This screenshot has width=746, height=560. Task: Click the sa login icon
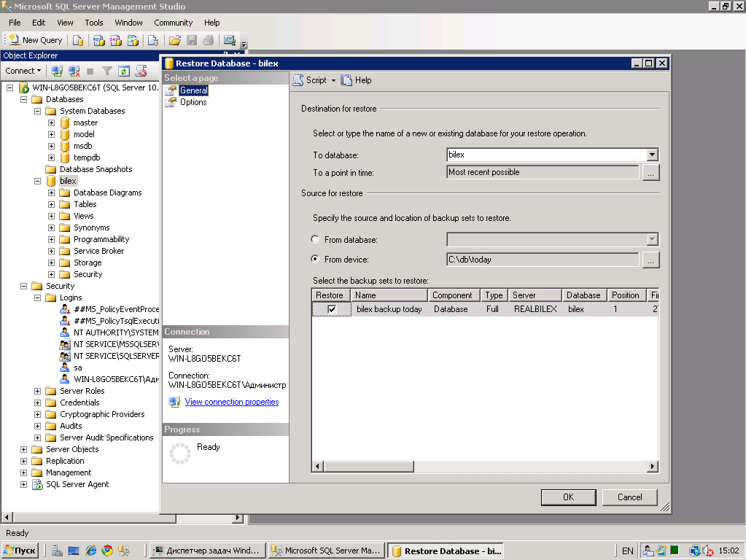coord(65,367)
